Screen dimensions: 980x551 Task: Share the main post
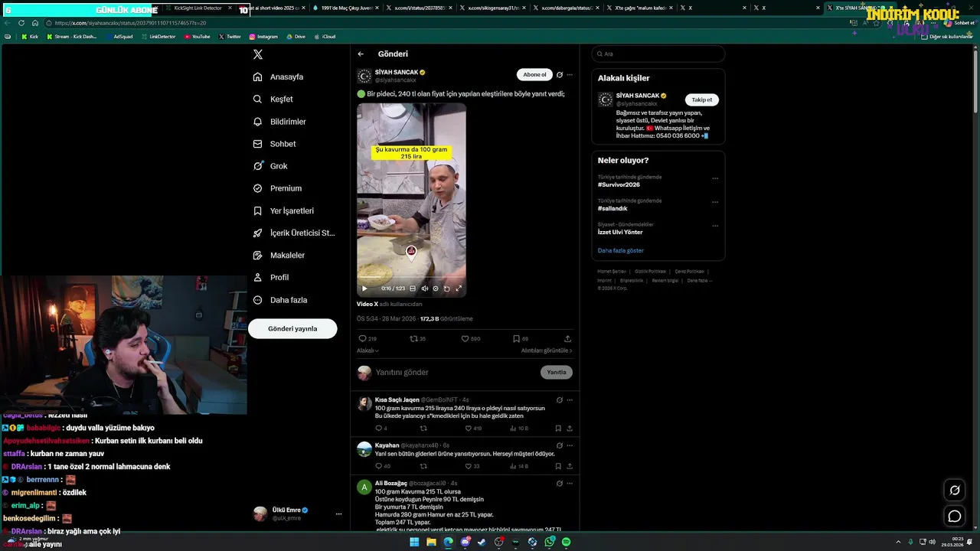coord(567,338)
